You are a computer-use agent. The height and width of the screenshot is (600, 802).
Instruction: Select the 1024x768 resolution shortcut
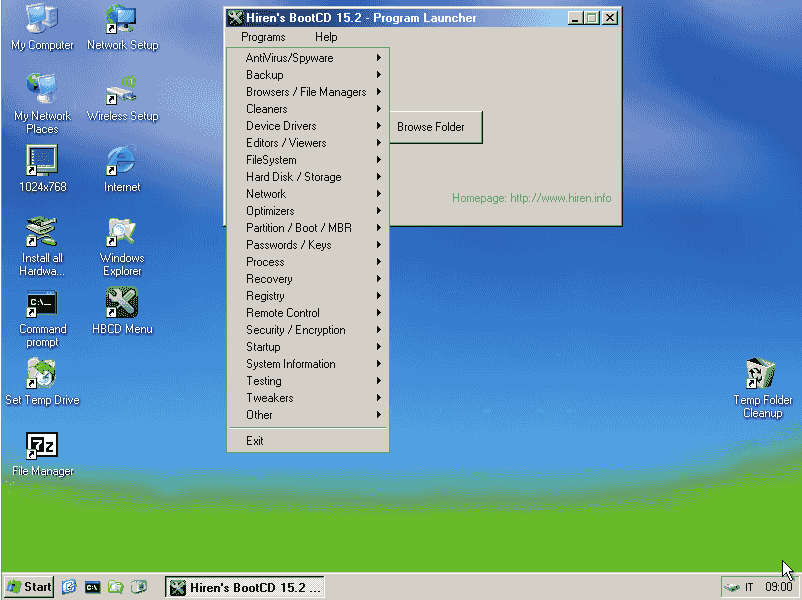[x=42, y=169]
